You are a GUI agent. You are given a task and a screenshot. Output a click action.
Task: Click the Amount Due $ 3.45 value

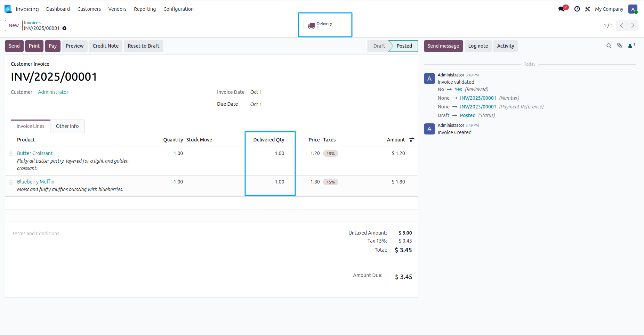(404, 277)
